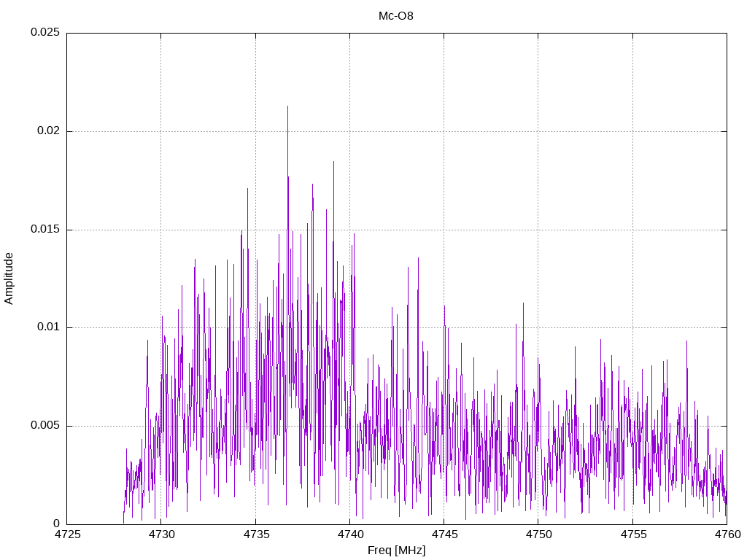Click the 4740 x-axis tick label
This screenshot has width=747, height=560.
click(x=350, y=534)
